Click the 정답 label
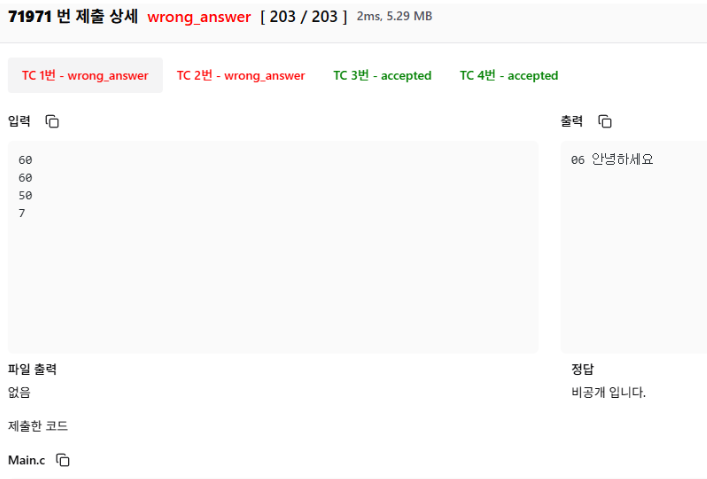Image resolution: width=707 pixels, height=479 pixels. pos(583,369)
